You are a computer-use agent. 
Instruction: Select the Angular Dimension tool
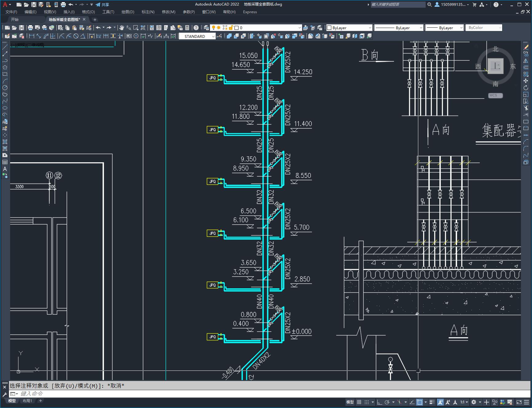83,36
